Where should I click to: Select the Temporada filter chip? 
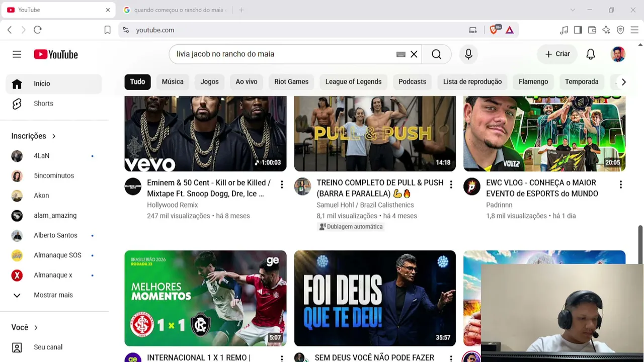tap(582, 81)
